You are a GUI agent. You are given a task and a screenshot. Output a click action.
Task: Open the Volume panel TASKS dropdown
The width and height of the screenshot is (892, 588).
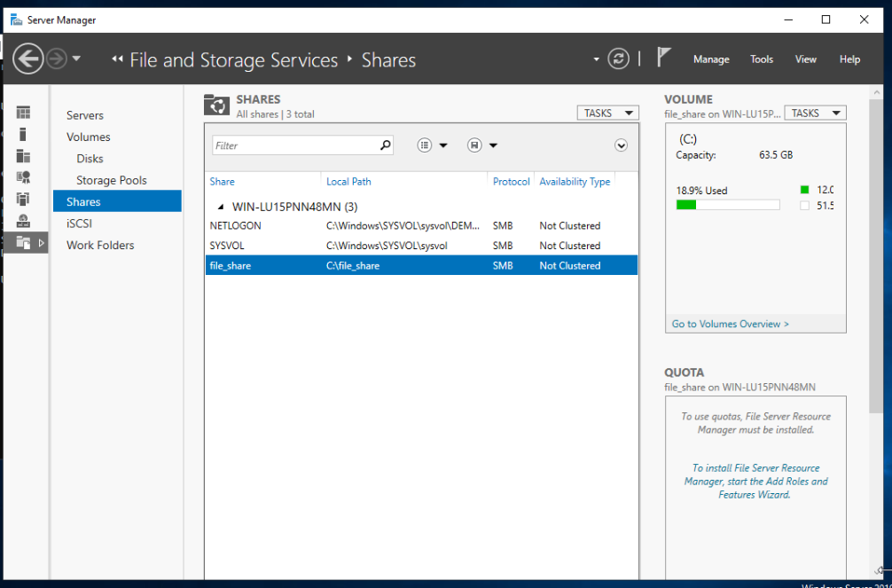(815, 114)
